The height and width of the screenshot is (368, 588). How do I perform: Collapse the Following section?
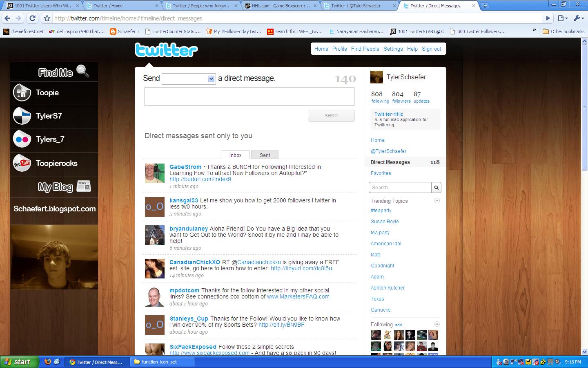pos(437,324)
